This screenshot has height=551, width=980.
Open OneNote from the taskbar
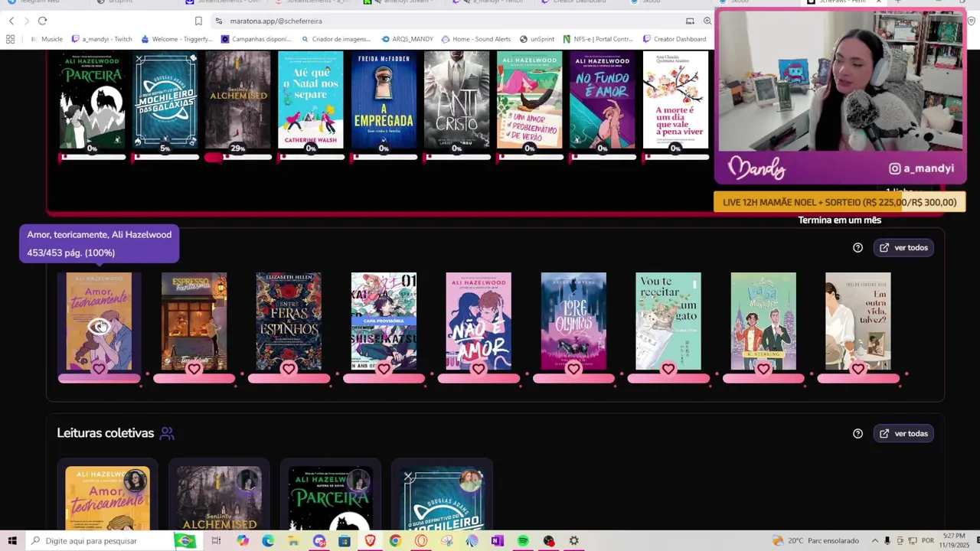498,541
